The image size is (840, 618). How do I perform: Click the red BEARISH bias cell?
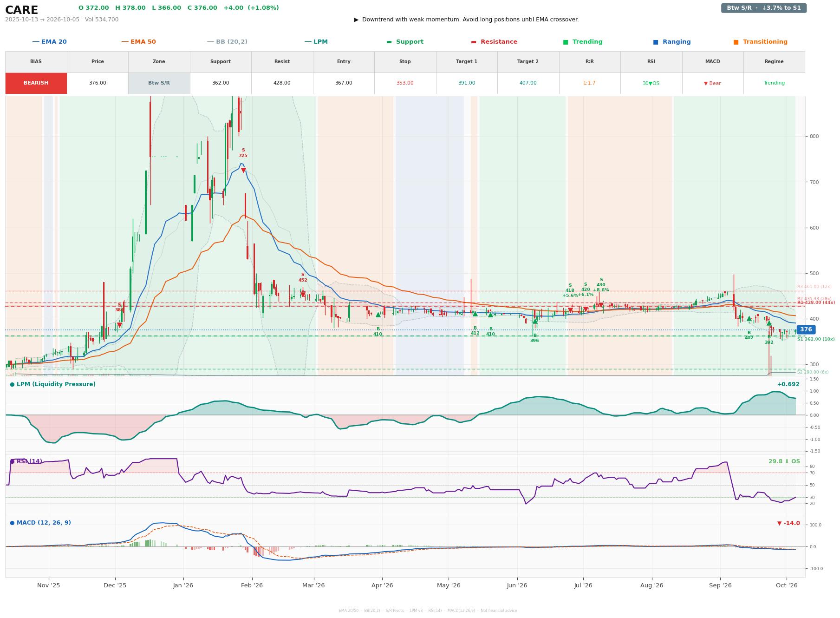pos(36,83)
